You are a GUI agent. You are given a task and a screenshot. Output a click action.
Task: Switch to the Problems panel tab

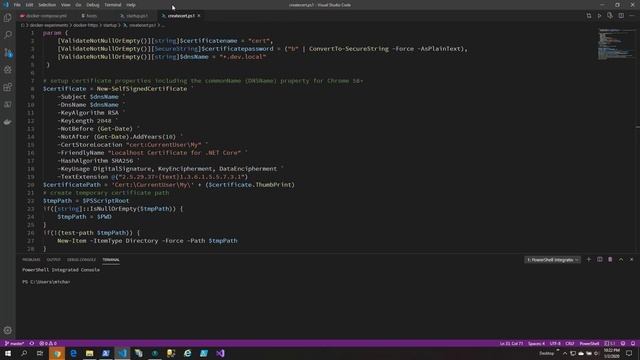[31, 260]
